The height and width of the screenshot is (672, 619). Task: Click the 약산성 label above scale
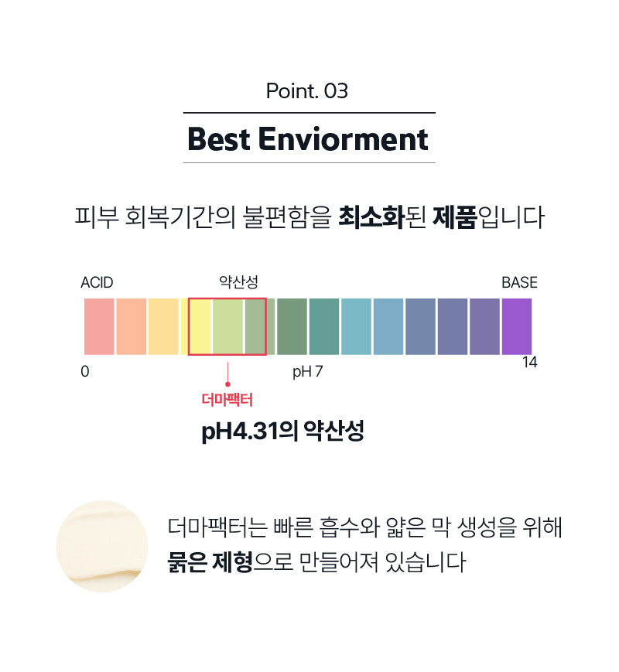pos(238,282)
